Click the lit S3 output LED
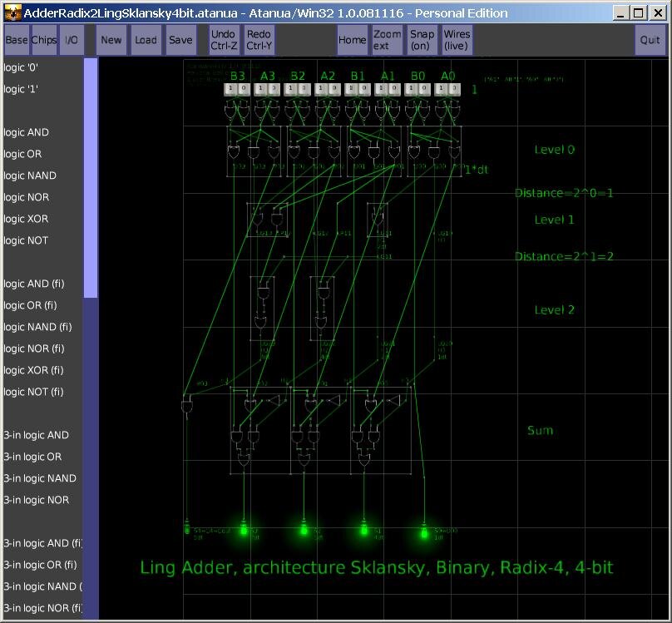This screenshot has width=672, height=623. [244, 530]
